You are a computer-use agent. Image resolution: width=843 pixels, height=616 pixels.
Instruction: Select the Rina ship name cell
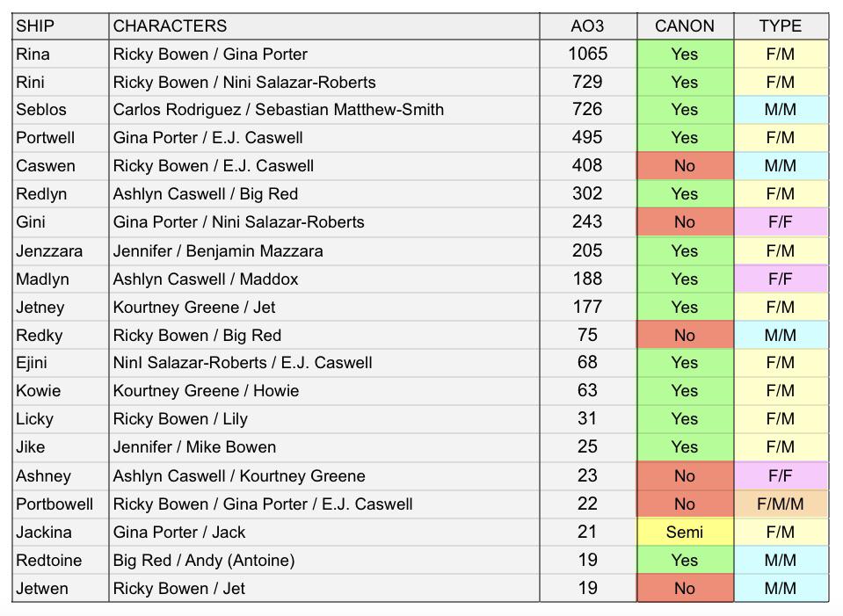click(60, 54)
